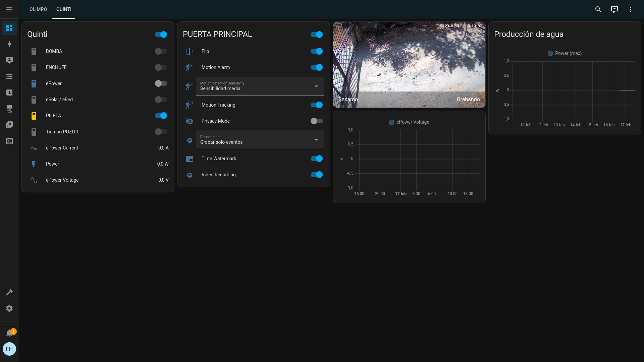This screenshot has height=362, width=644.
Task: Turn on the BOMBA switch
Action: point(161,51)
